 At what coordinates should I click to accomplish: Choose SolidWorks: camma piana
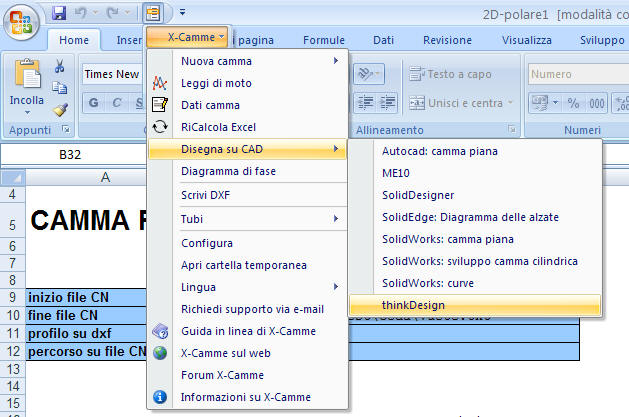point(475,239)
